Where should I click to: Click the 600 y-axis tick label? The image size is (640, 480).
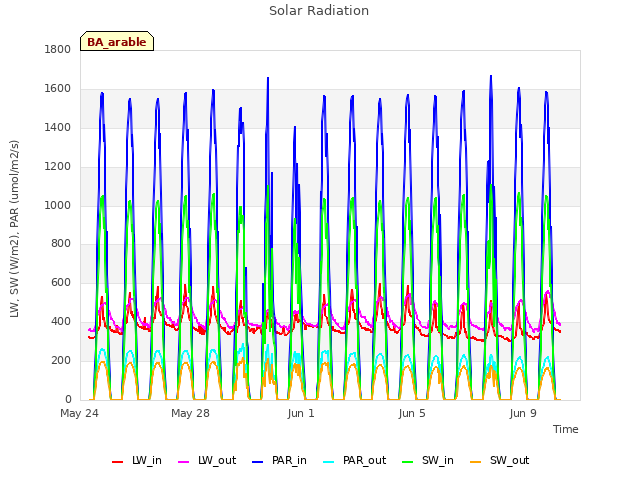click(61, 282)
